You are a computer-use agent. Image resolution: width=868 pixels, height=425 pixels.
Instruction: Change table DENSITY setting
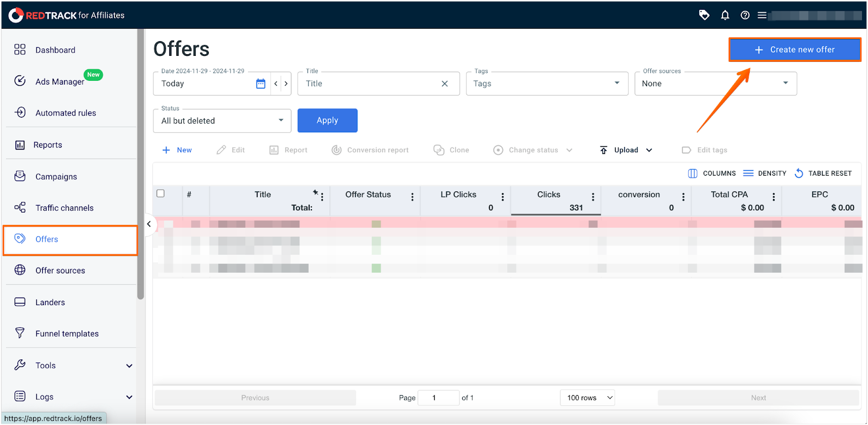(764, 173)
